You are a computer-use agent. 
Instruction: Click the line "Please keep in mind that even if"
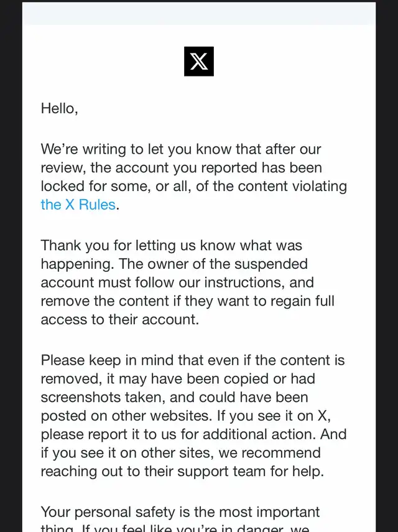pyautogui.click(x=193, y=360)
